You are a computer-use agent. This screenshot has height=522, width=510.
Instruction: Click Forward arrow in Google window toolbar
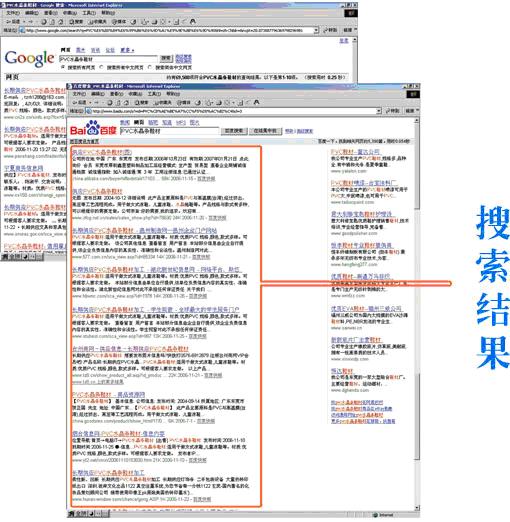pyautogui.click(x=31, y=22)
